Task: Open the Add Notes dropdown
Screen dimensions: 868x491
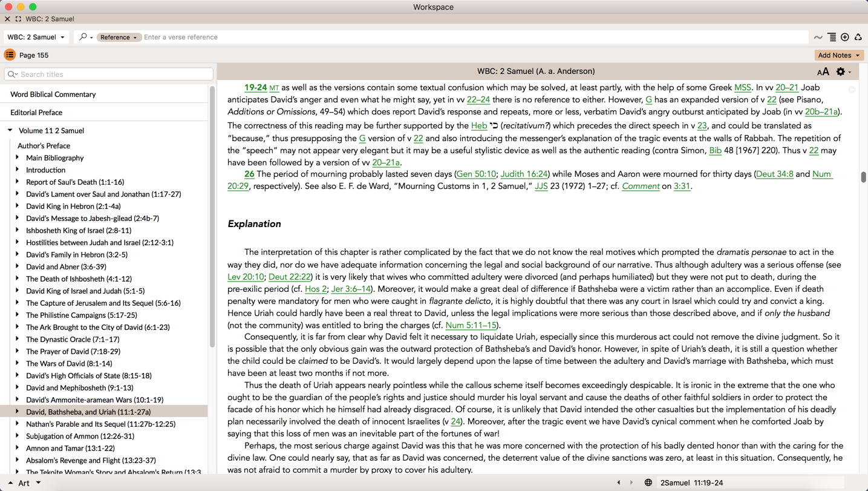Action: 838,55
